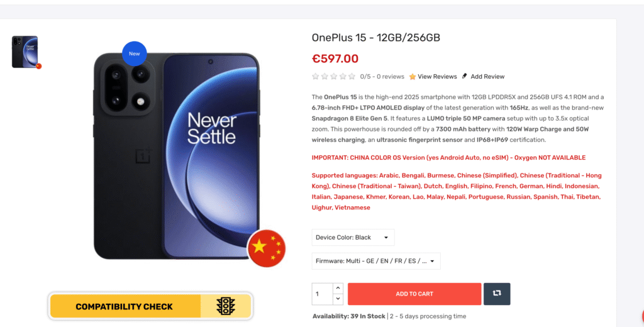Click the blue New badge

[x=135, y=53]
